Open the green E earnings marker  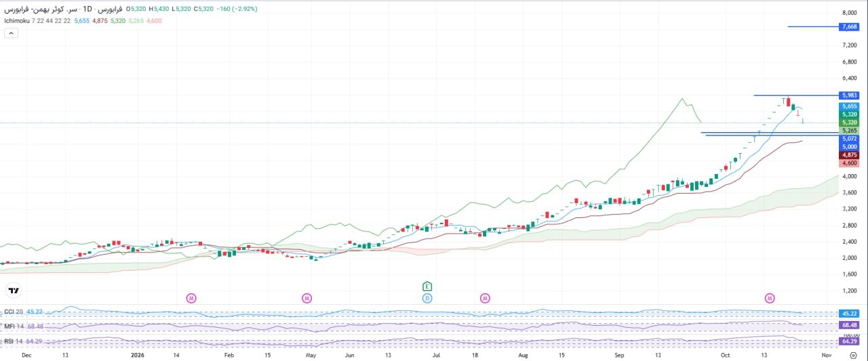pos(427,286)
